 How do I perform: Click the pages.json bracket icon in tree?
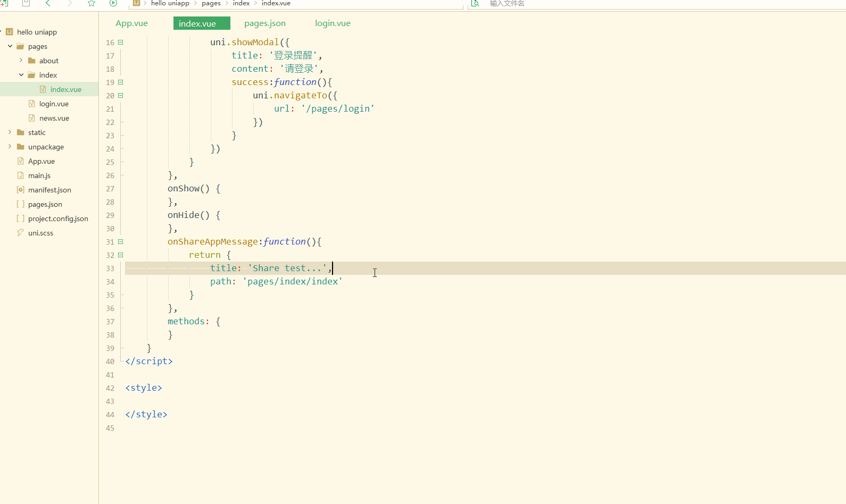(21, 204)
